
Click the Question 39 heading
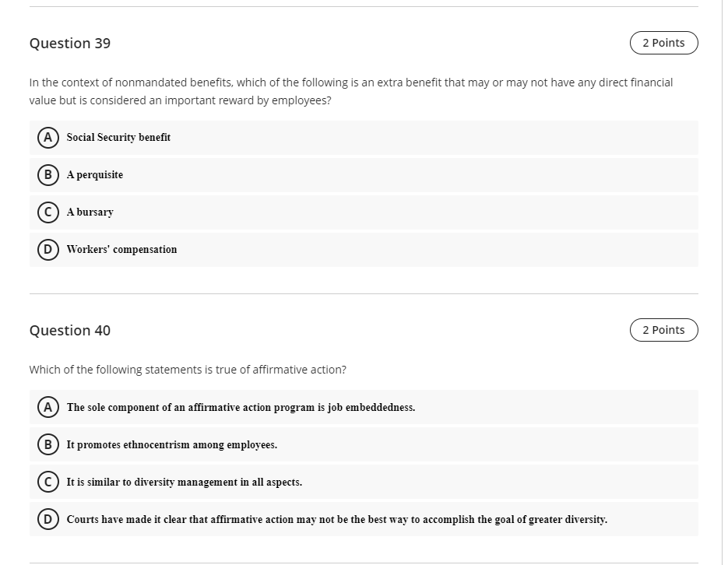pyautogui.click(x=69, y=44)
